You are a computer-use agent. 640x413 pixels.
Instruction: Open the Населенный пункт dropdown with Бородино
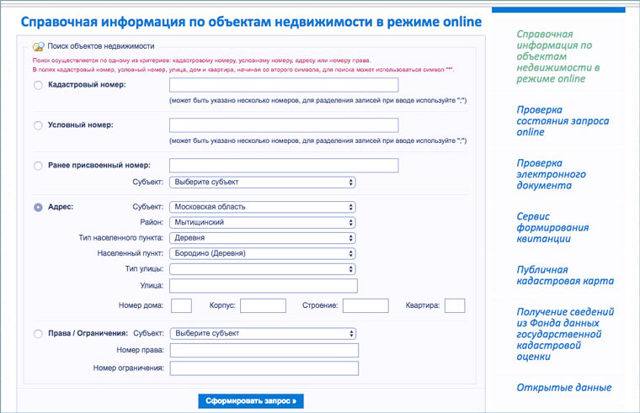pyautogui.click(x=262, y=253)
